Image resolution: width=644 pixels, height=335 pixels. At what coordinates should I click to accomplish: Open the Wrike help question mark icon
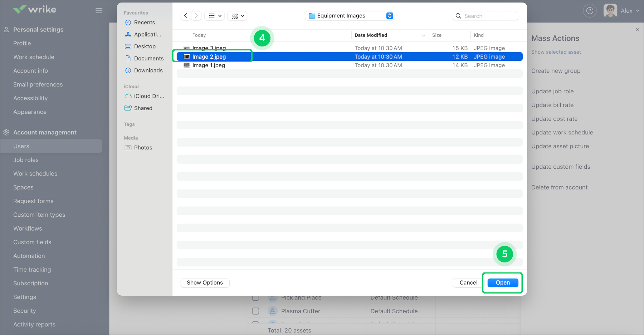point(590,11)
